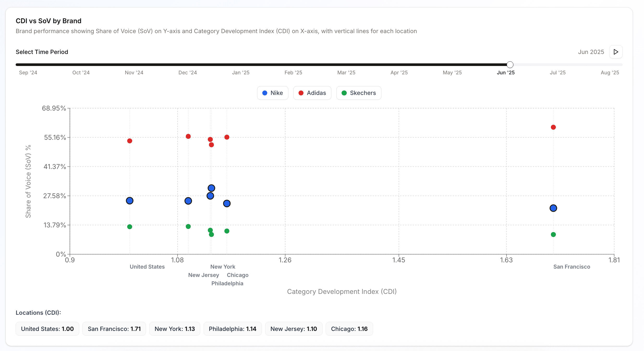The height and width of the screenshot is (351, 644).
Task: Click the Philadelphia: 1.14 chip
Action: 233,329
